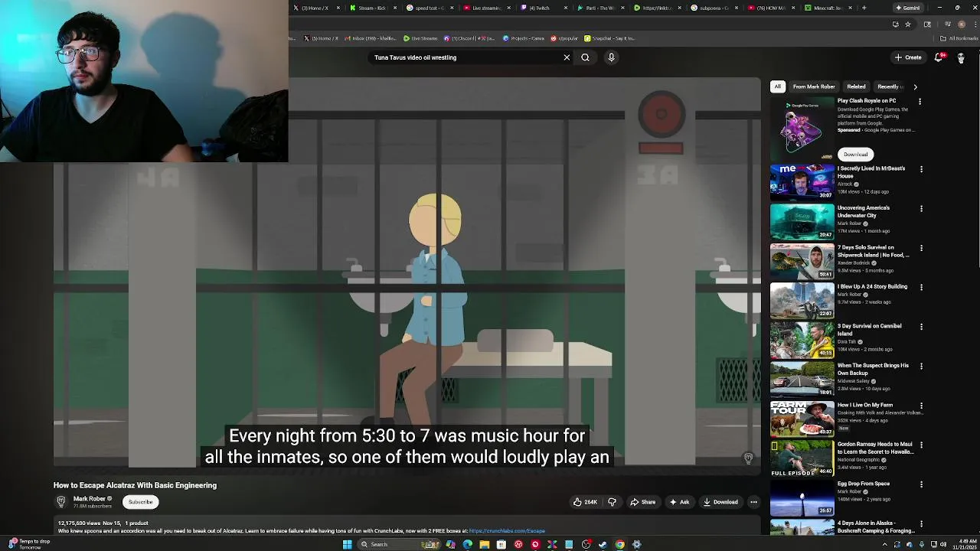Open Gemini in Chrome
Screen dimensions: 980x551
[x=908, y=8]
